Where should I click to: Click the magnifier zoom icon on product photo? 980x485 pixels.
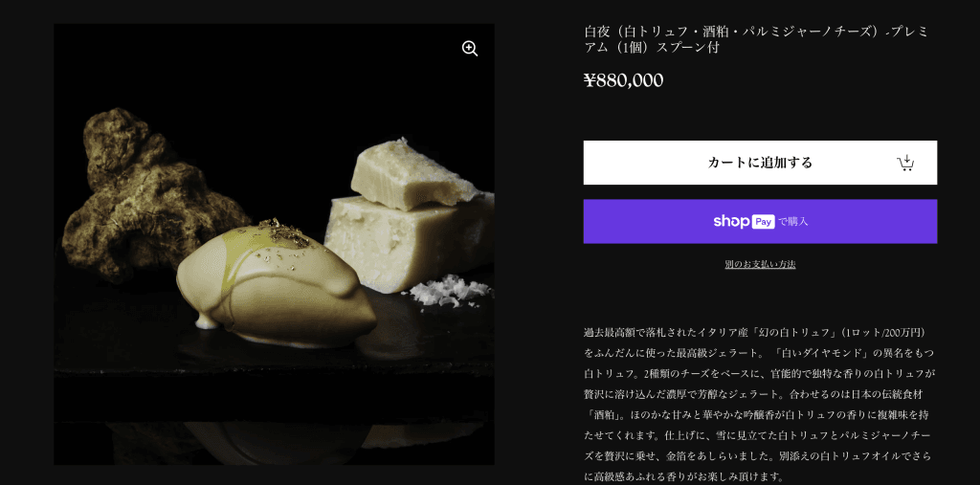(470, 49)
